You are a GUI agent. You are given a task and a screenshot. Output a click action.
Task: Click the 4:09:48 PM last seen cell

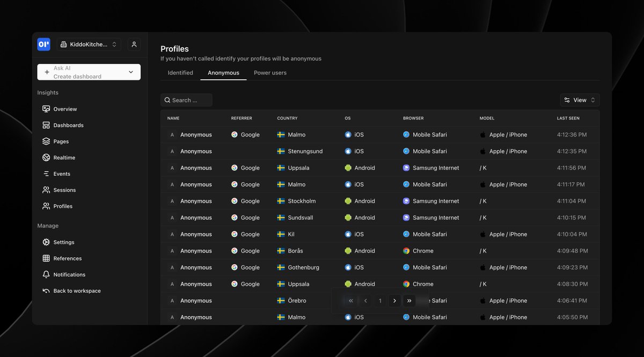pos(572,250)
